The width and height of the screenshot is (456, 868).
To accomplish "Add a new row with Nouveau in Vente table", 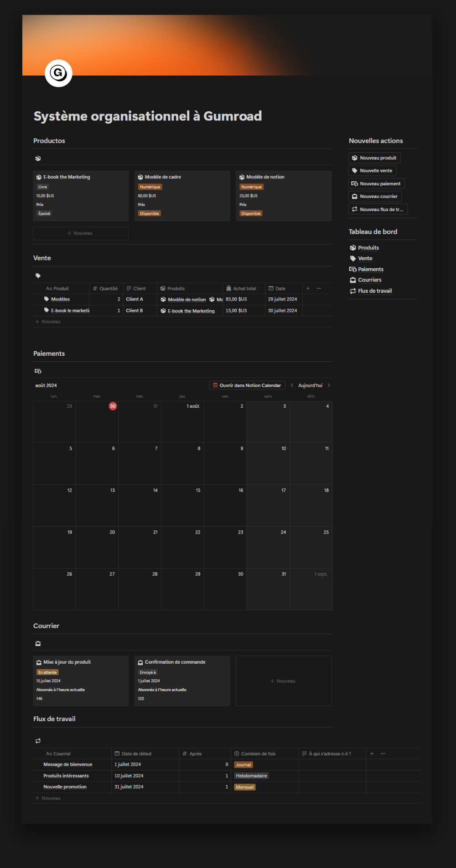I will click(x=48, y=322).
